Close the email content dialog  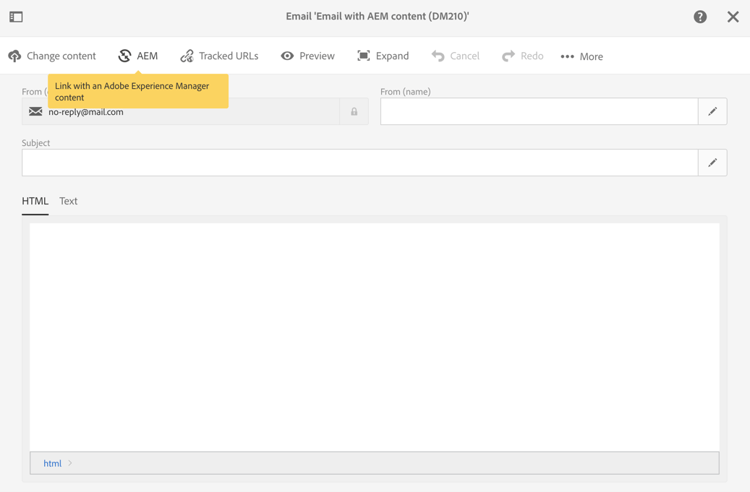[733, 17]
